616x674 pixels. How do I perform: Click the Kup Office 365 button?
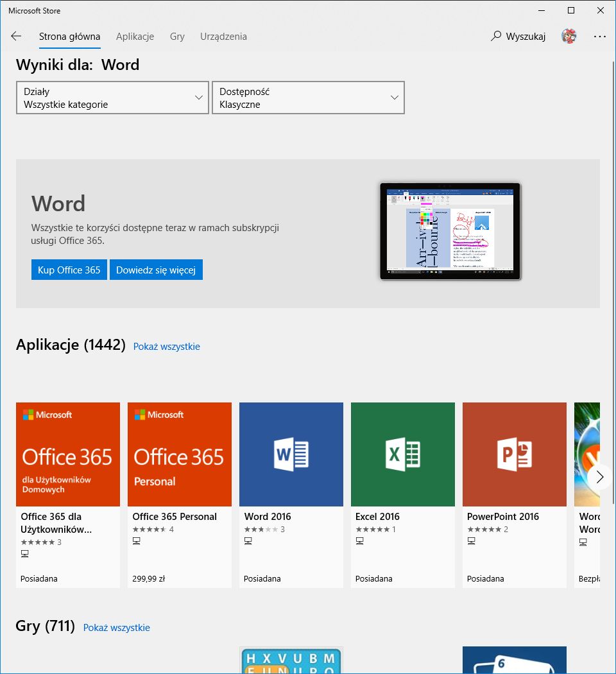[x=69, y=270]
